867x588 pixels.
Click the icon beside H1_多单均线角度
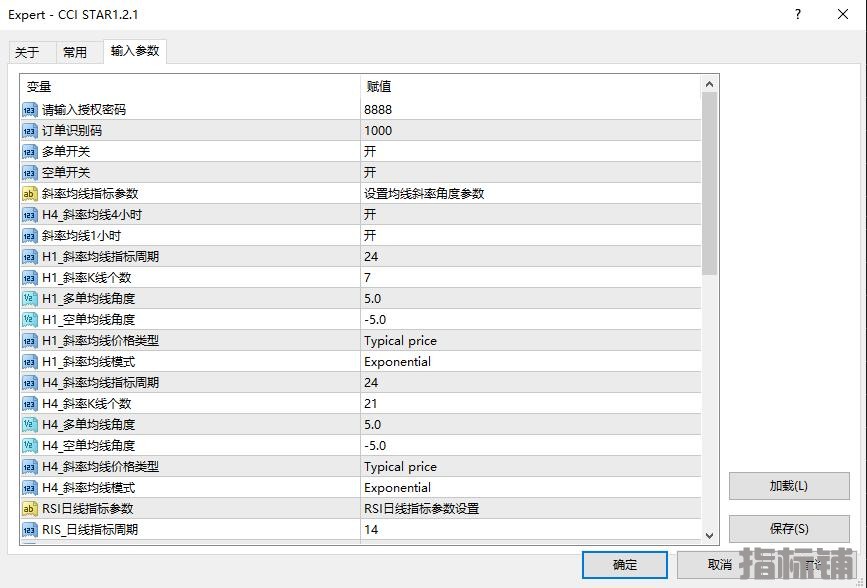pyautogui.click(x=29, y=298)
